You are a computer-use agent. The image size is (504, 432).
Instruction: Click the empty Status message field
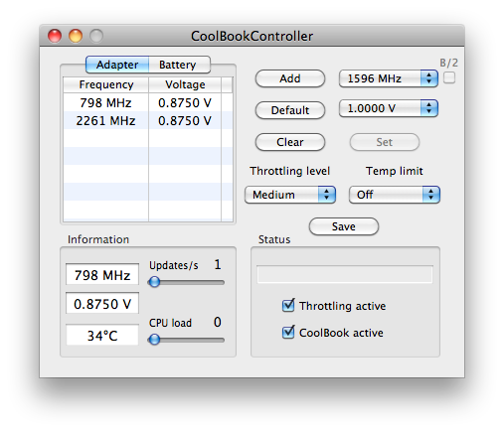point(345,274)
